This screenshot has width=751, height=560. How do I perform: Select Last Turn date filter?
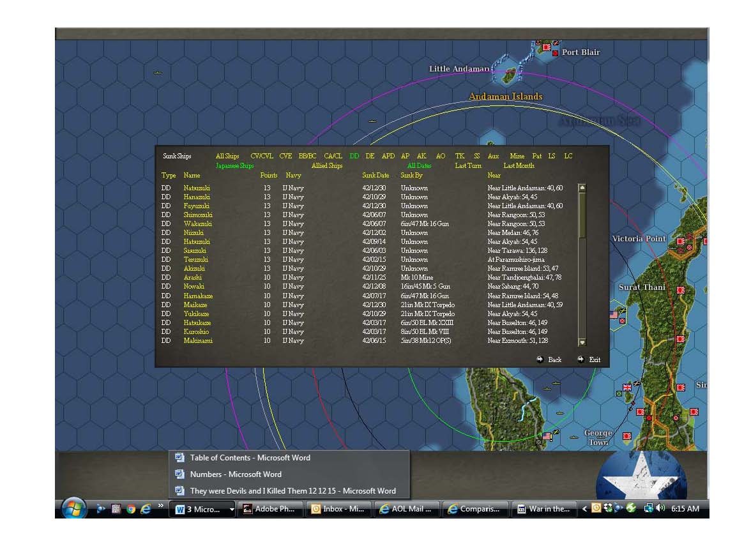[468, 166]
